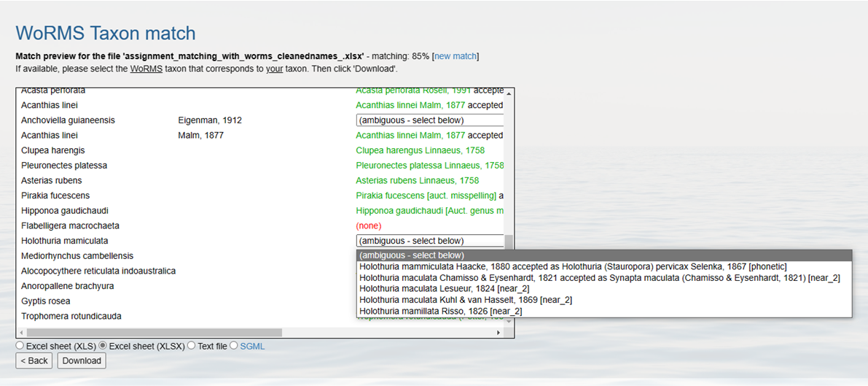Click the 'WoRMS Taxon match' heading

(106, 34)
